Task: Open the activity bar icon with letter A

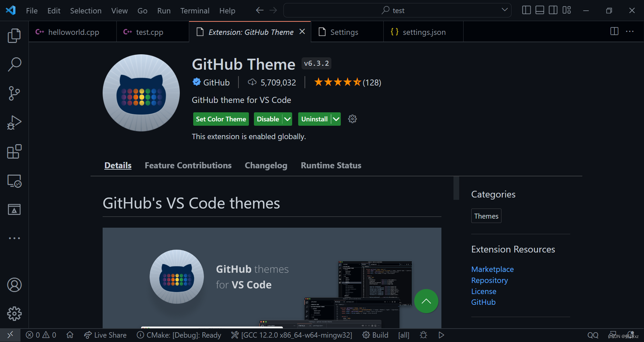Action: (14, 210)
